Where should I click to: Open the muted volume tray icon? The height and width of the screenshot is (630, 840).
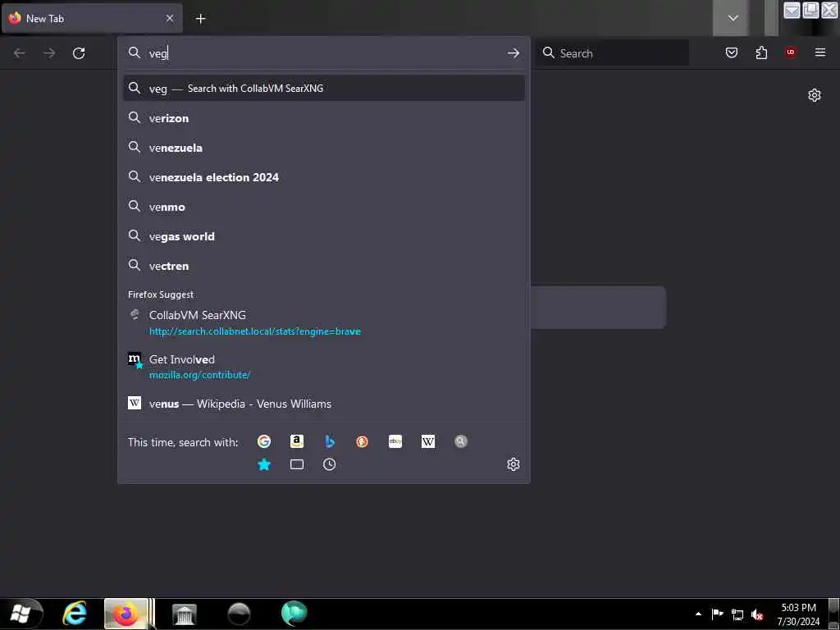757,614
